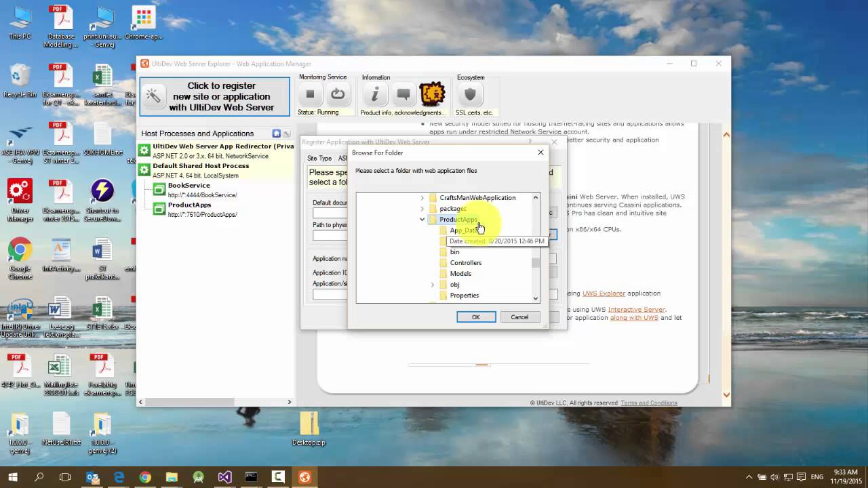Expand the obj folder
Image resolution: width=868 pixels, height=488 pixels.
click(433, 285)
